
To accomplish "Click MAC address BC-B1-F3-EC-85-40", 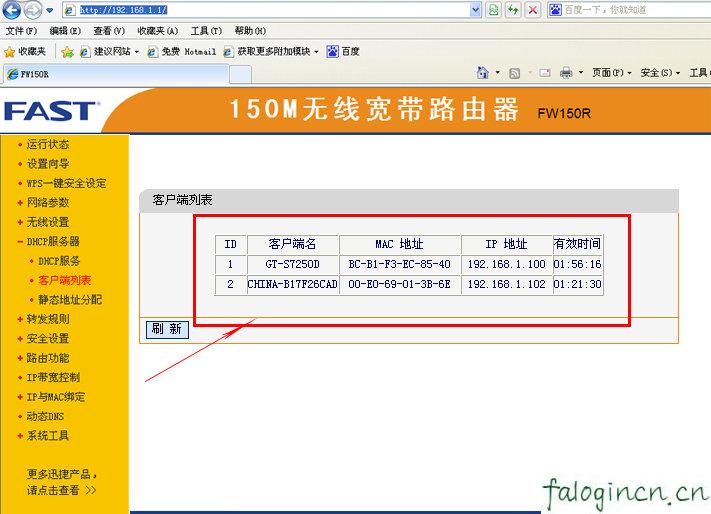I will tap(399, 264).
